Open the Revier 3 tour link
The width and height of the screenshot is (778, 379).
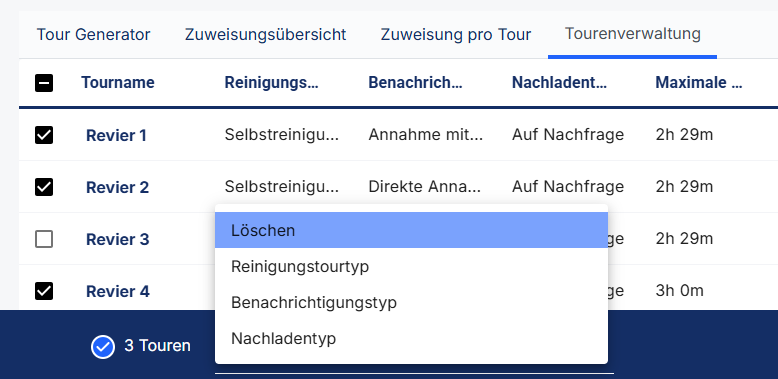118,240
